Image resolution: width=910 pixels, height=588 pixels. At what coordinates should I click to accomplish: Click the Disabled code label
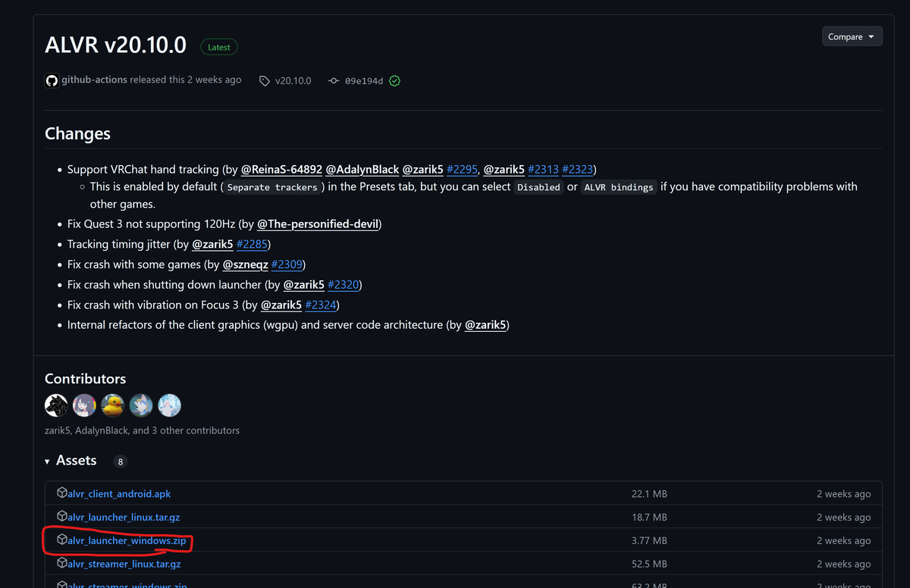[538, 187]
